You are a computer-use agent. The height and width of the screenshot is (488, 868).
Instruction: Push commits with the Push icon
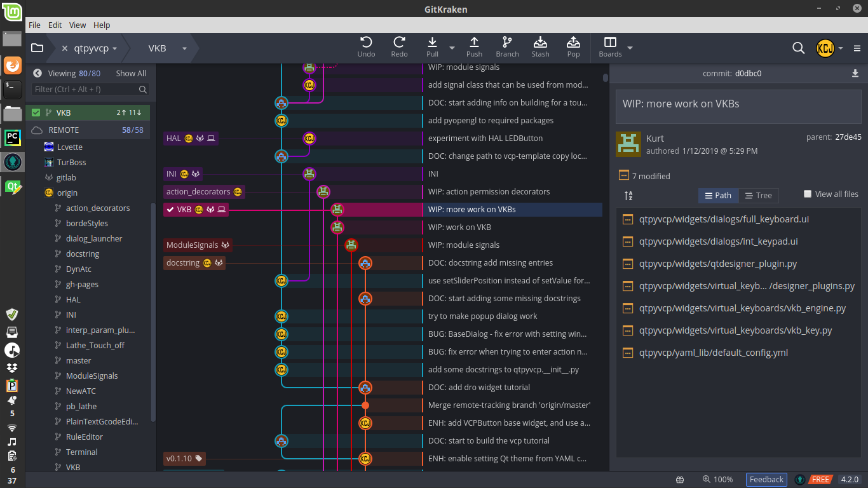point(474,43)
